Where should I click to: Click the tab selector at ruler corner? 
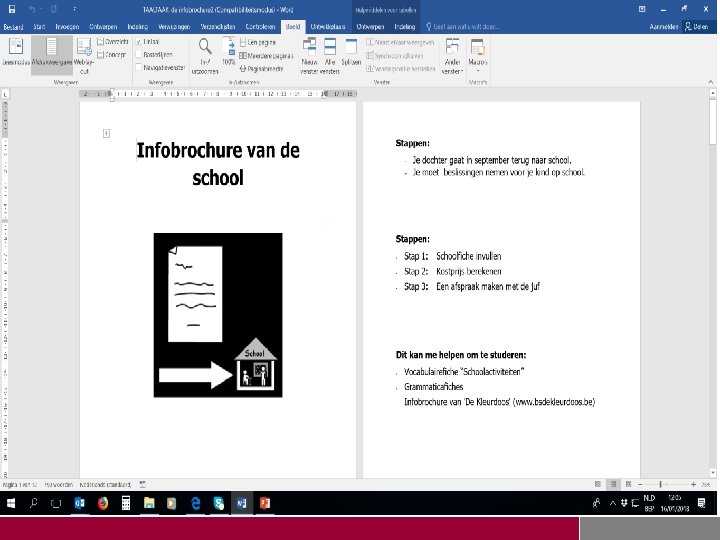[5, 94]
